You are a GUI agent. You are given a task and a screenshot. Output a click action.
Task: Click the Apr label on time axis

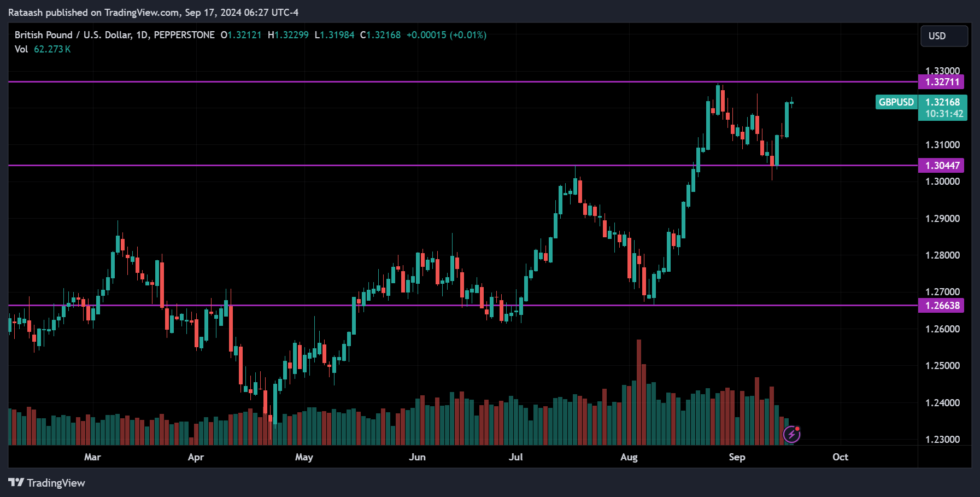196,457
